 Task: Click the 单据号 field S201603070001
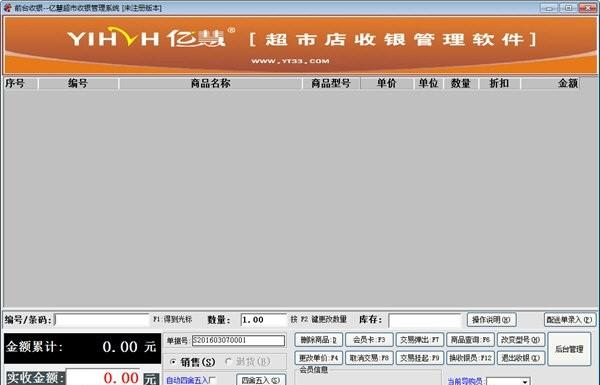pyautogui.click(x=238, y=341)
